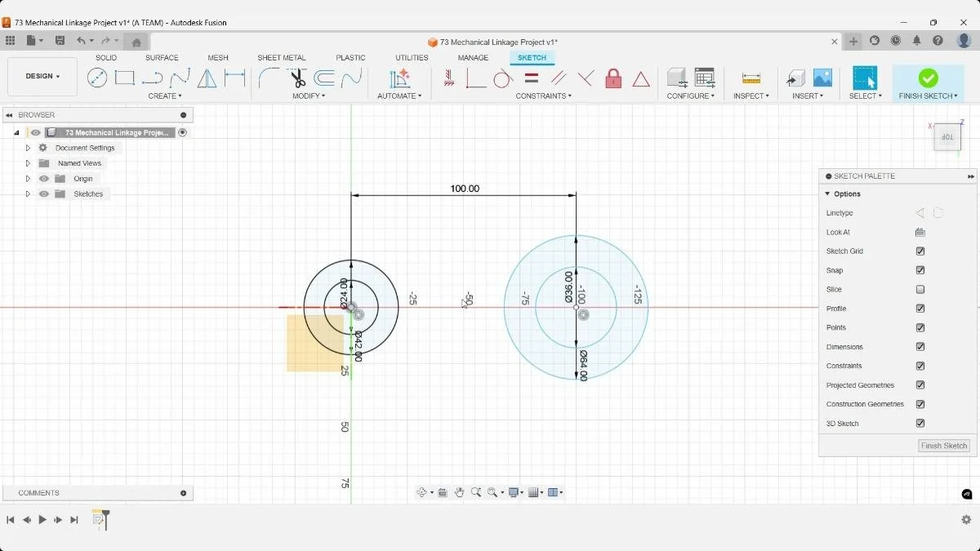Click the timeline Play button

click(x=42, y=520)
